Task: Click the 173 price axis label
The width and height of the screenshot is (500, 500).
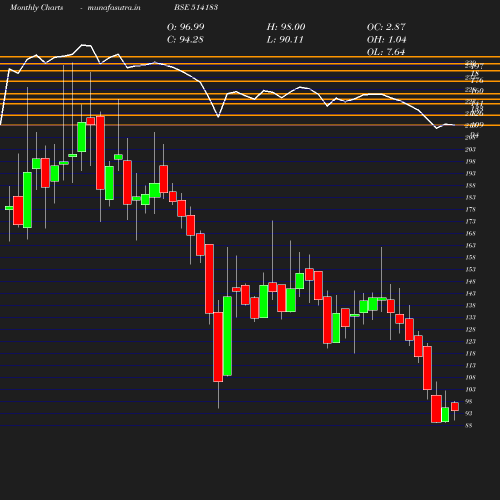Action: click(470, 222)
